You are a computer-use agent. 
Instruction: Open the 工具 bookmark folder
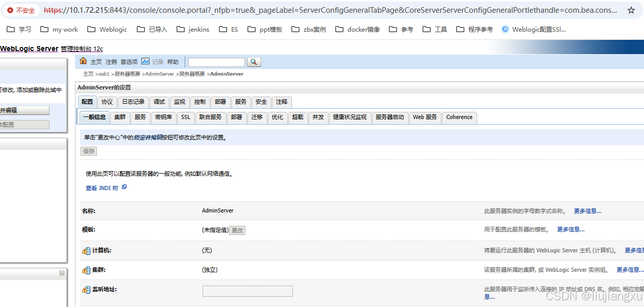click(x=435, y=30)
